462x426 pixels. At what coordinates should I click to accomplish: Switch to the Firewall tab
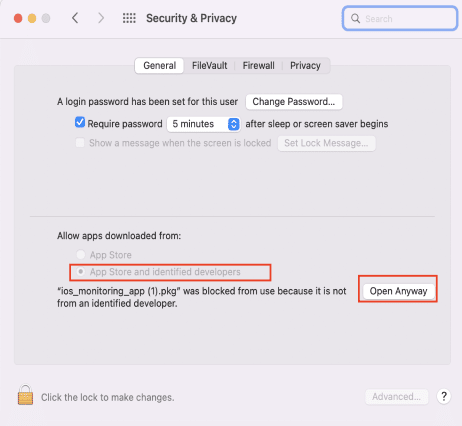pyautogui.click(x=259, y=66)
